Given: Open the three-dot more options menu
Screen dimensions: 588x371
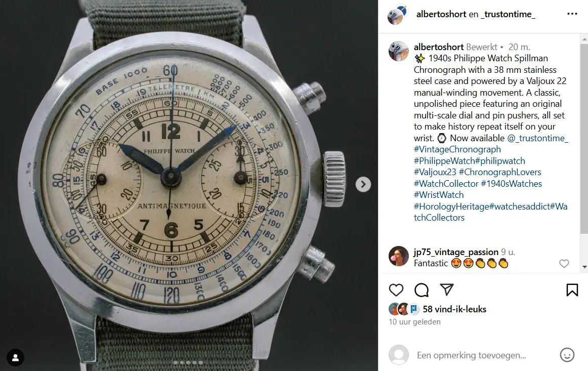Looking at the screenshot, I should click(x=572, y=14).
